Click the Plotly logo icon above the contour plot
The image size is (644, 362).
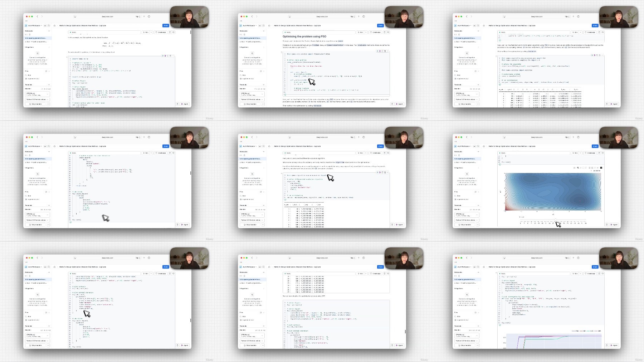pyautogui.click(x=601, y=168)
